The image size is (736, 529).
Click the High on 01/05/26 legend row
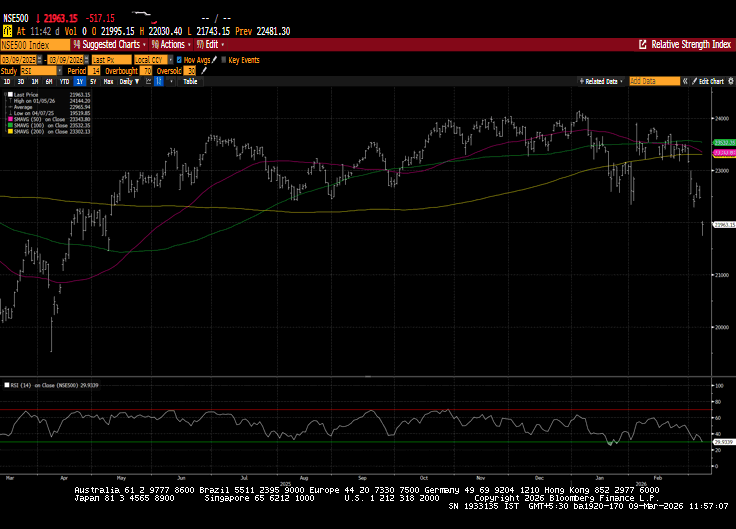(50, 100)
